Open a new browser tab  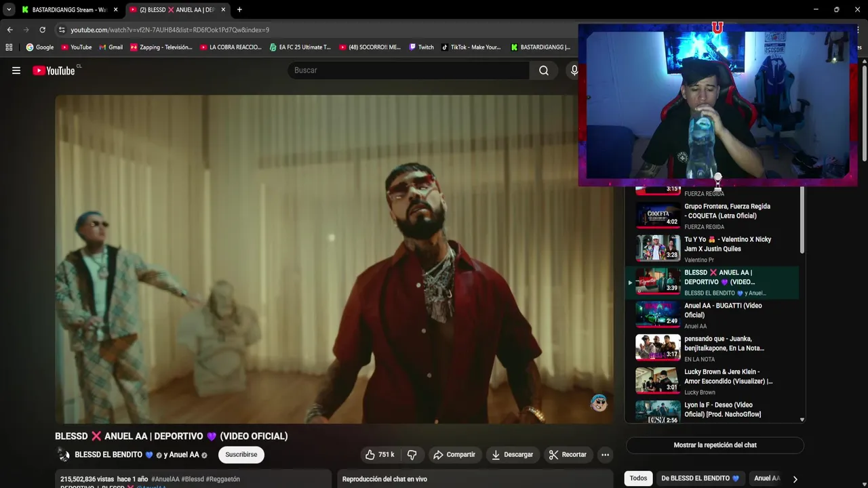click(239, 9)
